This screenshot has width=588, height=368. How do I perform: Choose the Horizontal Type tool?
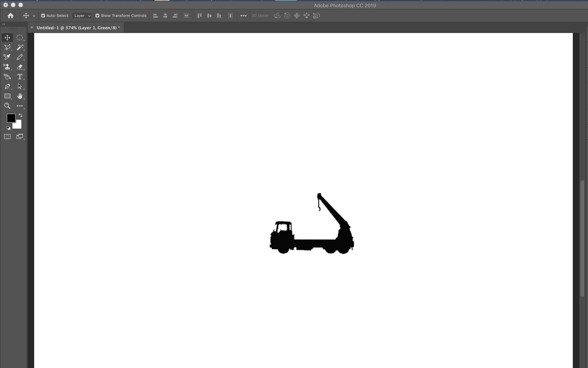(20, 77)
